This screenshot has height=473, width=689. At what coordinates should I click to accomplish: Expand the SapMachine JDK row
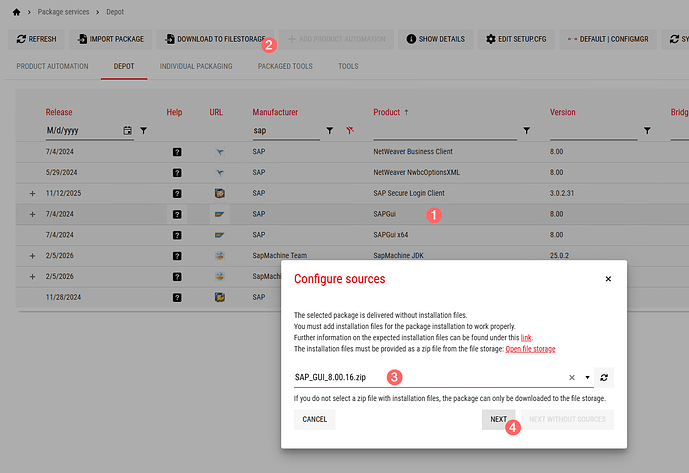coord(32,256)
